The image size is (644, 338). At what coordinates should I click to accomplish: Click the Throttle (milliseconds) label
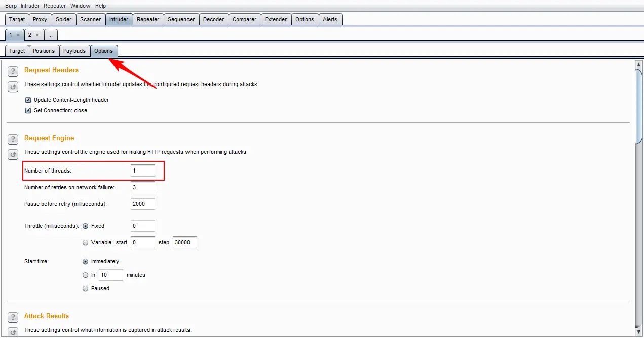pyautogui.click(x=52, y=226)
